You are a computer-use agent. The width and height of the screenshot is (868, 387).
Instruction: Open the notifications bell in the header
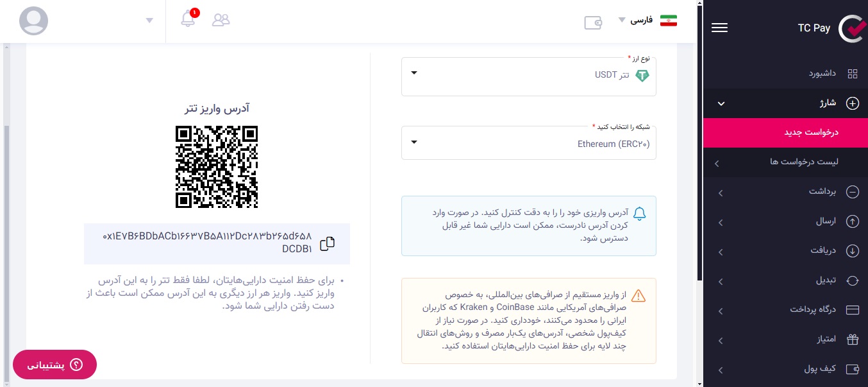[188, 19]
